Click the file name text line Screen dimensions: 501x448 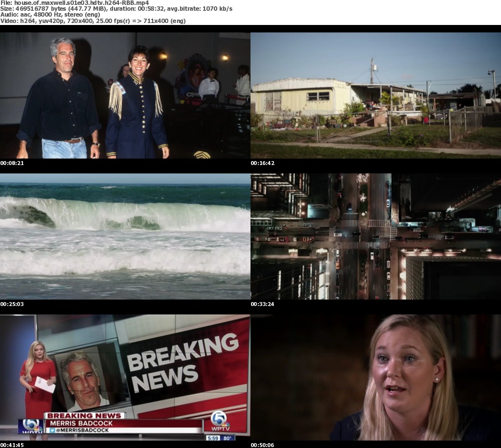74,3
